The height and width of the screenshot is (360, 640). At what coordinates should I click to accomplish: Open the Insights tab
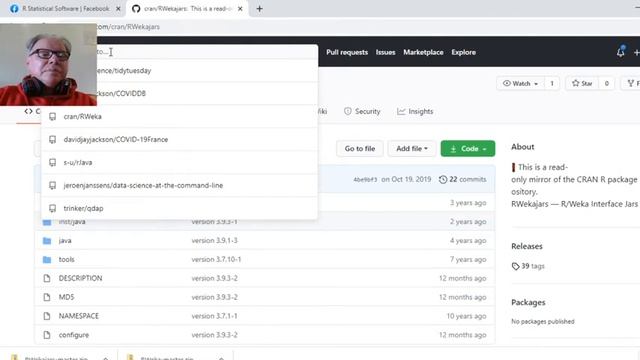click(415, 111)
